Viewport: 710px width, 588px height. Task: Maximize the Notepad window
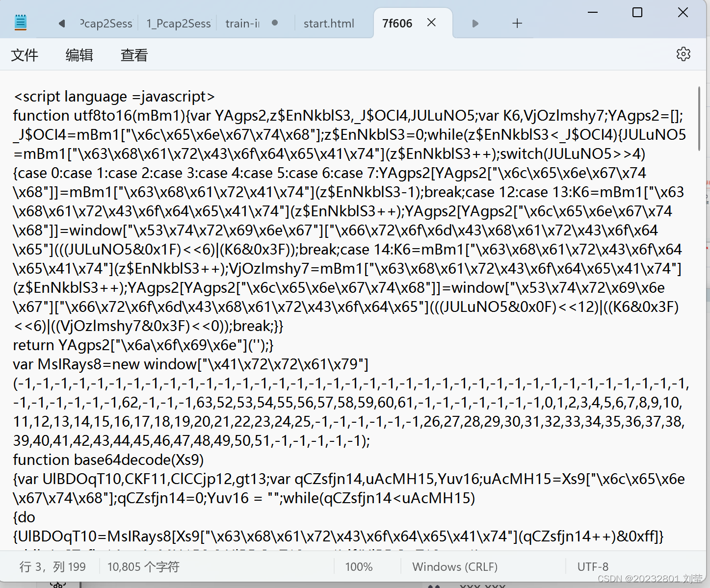(637, 12)
